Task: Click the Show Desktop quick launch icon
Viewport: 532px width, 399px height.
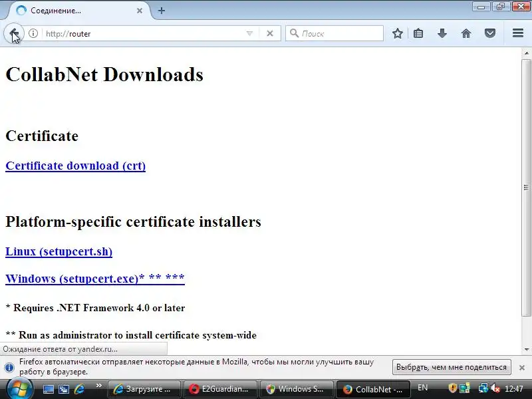Action: (x=48, y=389)
